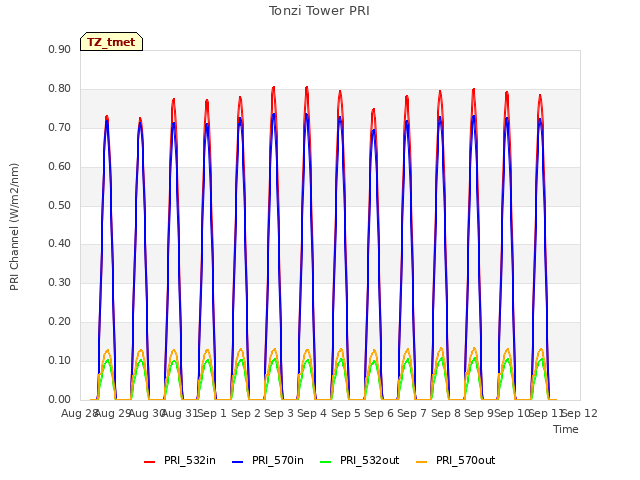The image size is (640, 480).
Task: Click the 0.50 y-axis tick label
Action: 60,205
